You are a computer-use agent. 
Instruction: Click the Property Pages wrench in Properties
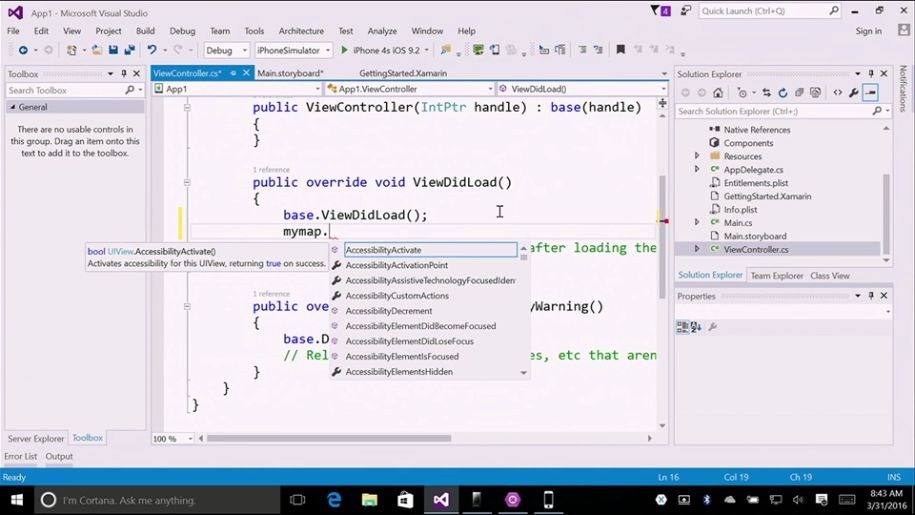pyautogui.click(x=713, y=327)
